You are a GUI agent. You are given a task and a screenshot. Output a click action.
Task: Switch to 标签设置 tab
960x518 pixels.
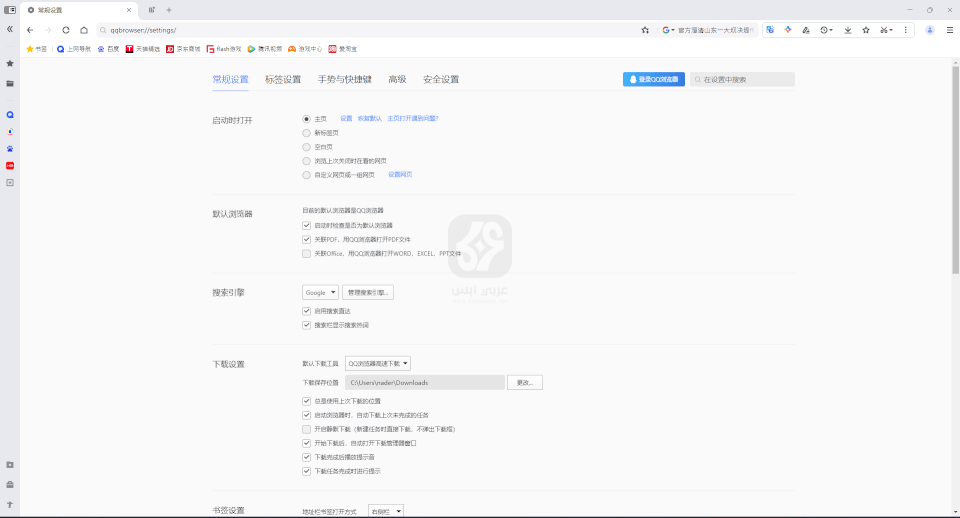coord(283,80)
